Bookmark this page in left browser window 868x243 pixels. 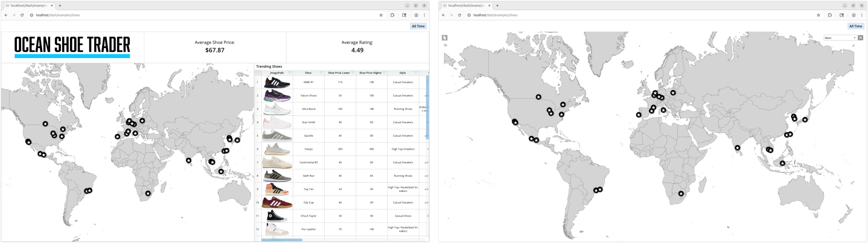tap(381, 15)
